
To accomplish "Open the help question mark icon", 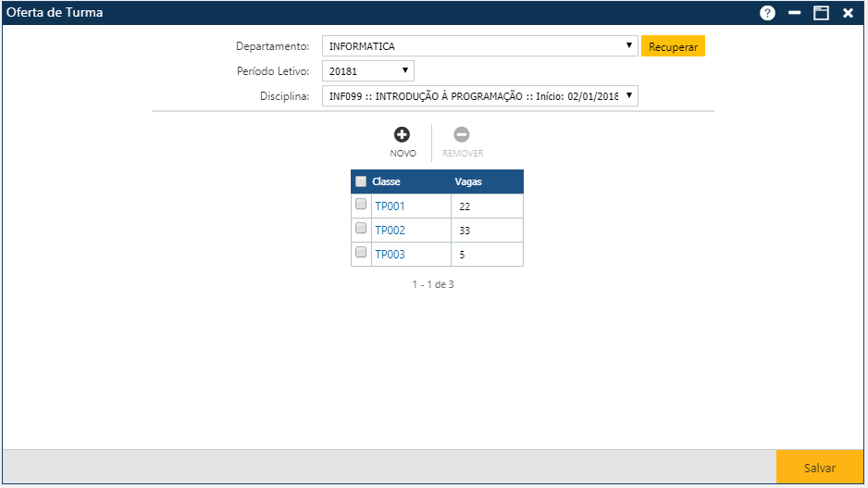I will [x=767, y=13].
